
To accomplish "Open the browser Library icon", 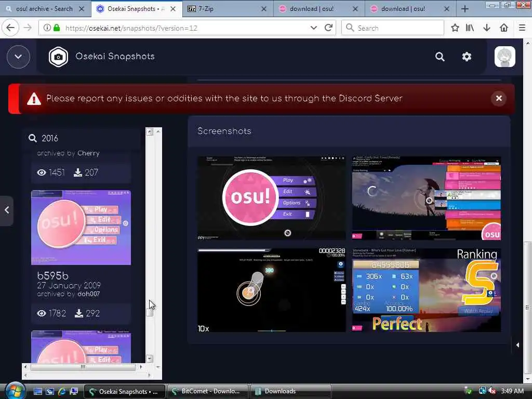I will coord(470,28).
